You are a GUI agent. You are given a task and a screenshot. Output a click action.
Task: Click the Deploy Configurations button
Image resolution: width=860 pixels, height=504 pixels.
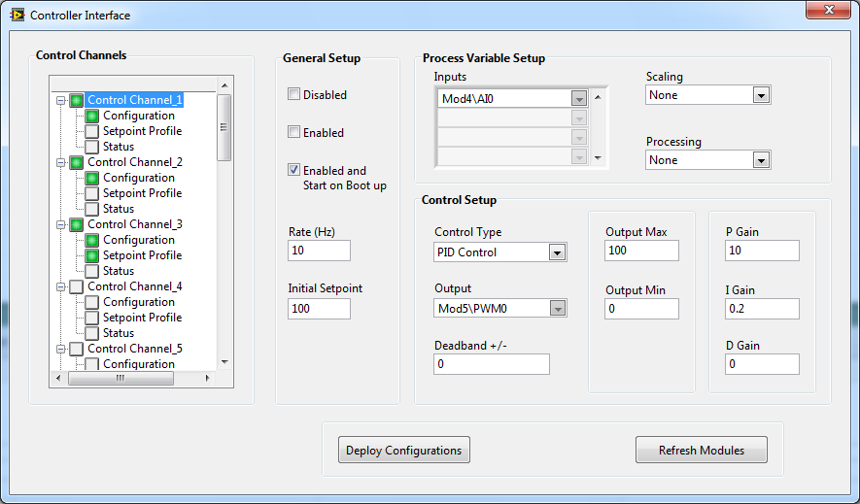[403, 451]
